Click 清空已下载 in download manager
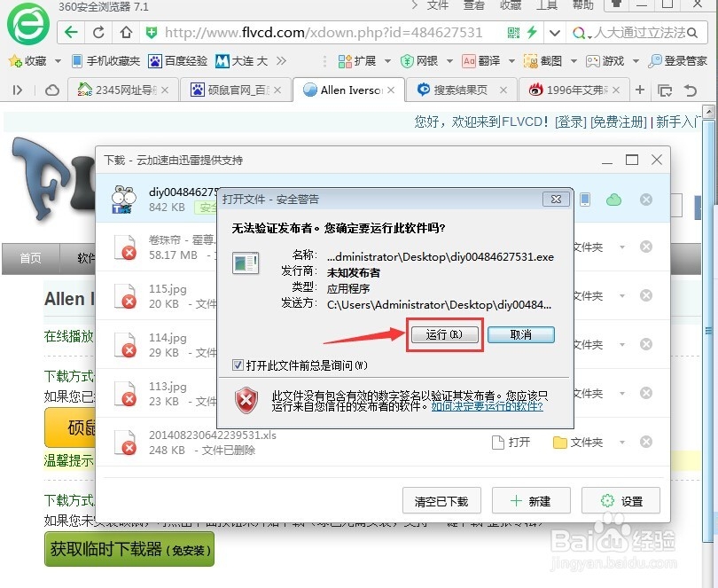The image size is (718, 588). pos(441,500)
